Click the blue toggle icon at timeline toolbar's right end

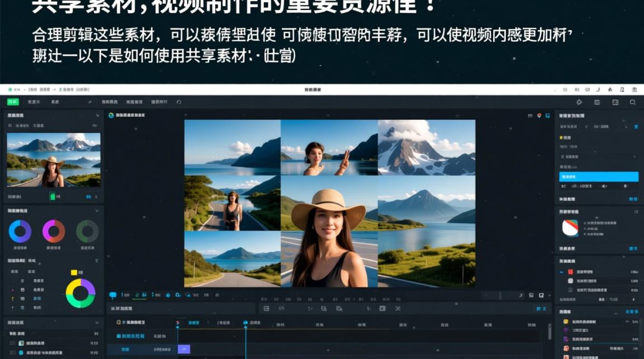tap(541, 309)
